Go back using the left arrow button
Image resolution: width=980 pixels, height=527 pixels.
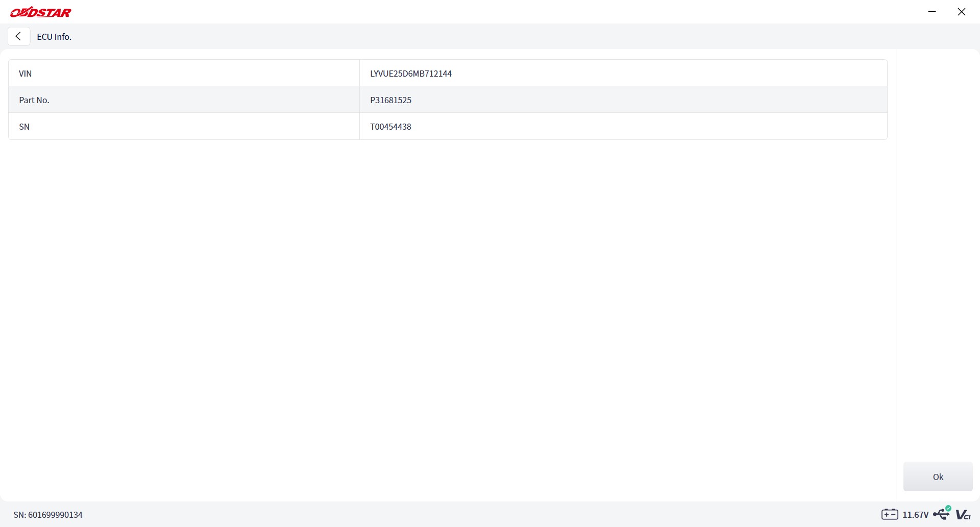tap(18, 36)
